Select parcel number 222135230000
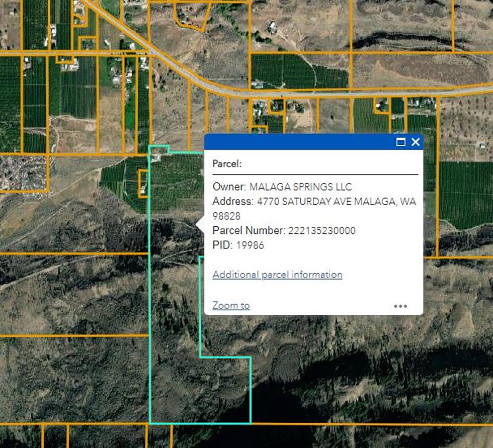 pyautogui.click(x=321, y=231)
